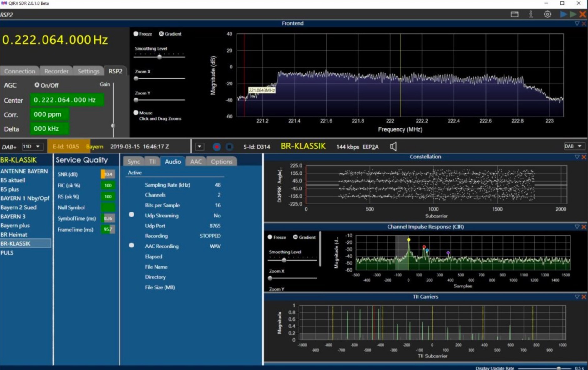The image size is (588, 370).
Task: Open the Sync tab
Action: tap(134, 162)
